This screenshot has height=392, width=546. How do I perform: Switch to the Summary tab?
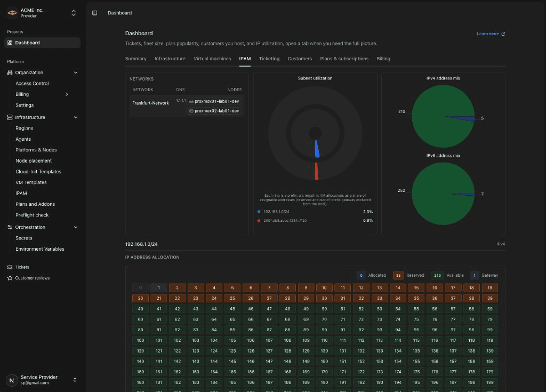[136, 59]
